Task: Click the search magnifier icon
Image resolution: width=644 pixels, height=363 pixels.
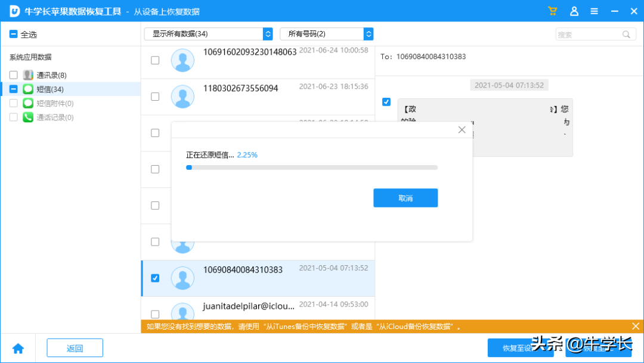Action: pyautogui.click(x=626, y=34)
